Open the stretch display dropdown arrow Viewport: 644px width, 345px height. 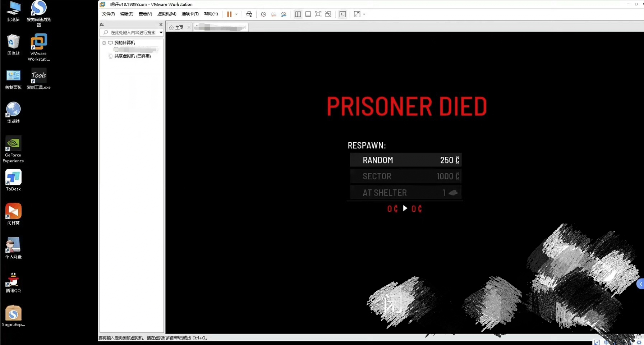(x=364, y=14)
